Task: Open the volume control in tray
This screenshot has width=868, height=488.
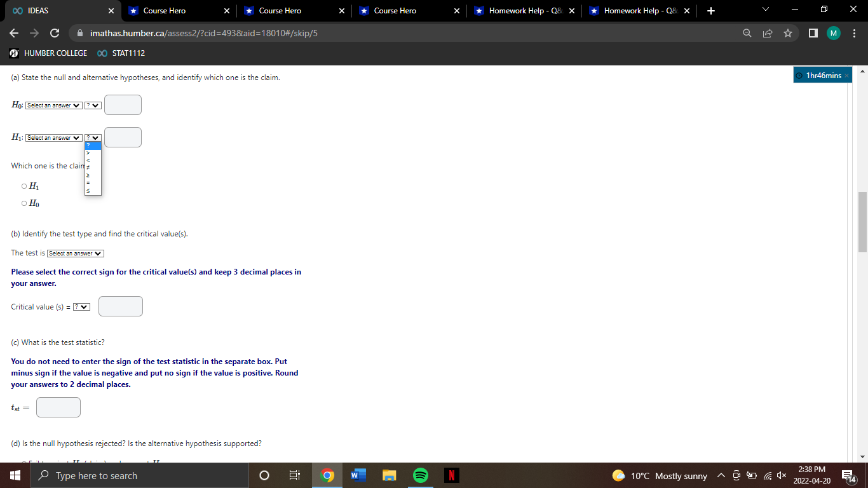Action: [781, 476]
